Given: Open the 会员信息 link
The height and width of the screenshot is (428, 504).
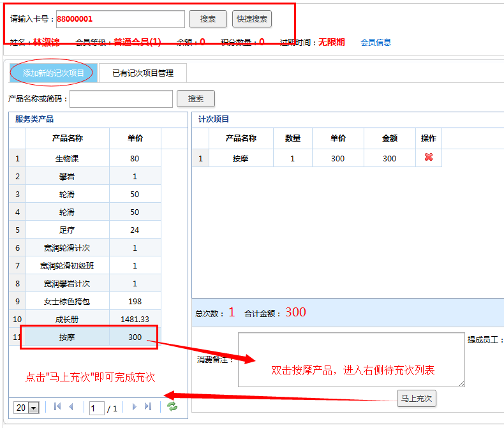Looking at the screenshot, I should coord(376,43).
